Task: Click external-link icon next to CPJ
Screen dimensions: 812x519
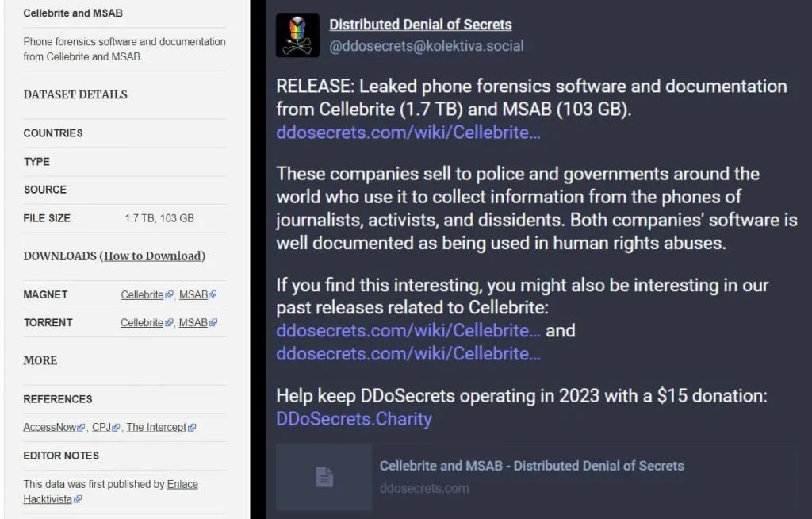Action: (116, 428)
